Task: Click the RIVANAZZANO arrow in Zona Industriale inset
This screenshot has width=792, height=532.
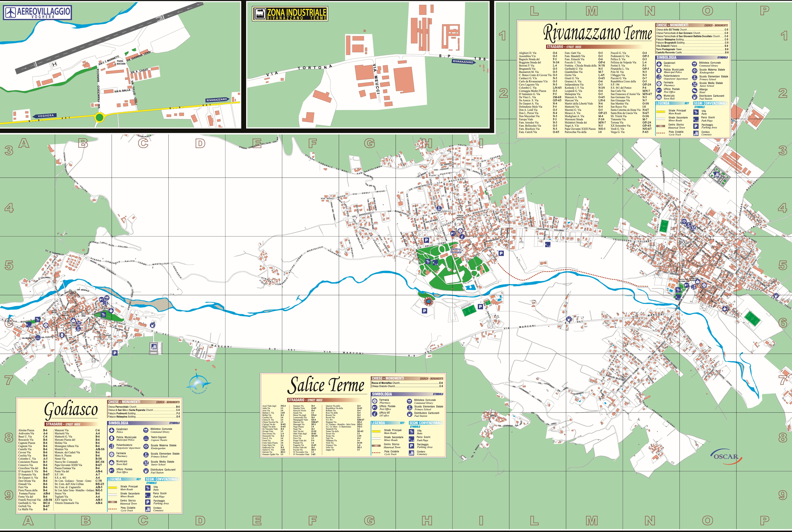Action: tap(464, 62)
